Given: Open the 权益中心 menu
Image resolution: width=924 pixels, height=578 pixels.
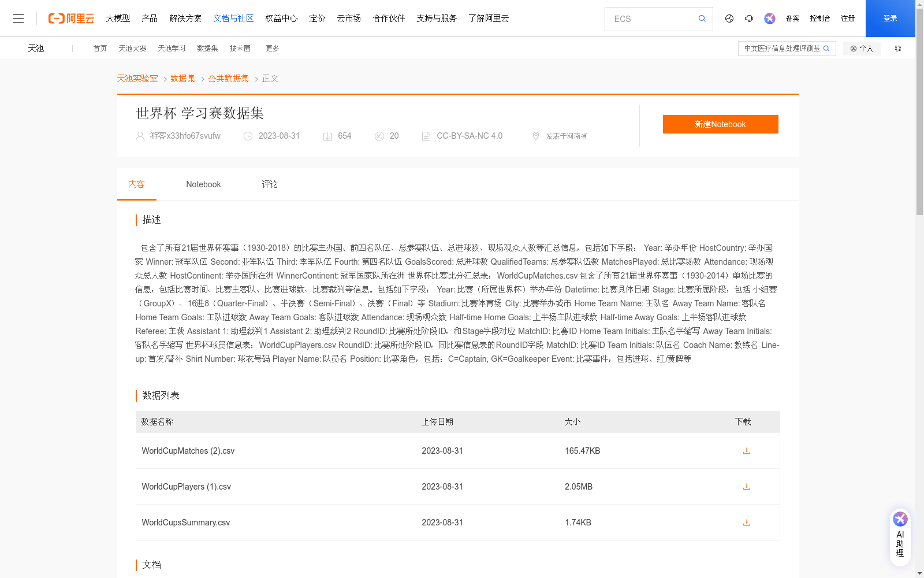Looking at the screenshot, I should (x=281, y=18).
